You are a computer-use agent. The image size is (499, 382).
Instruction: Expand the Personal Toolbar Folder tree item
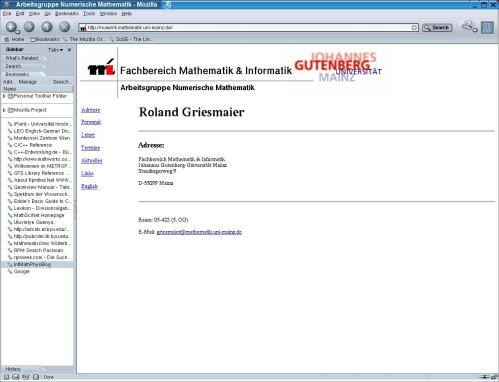coord(4,96)
